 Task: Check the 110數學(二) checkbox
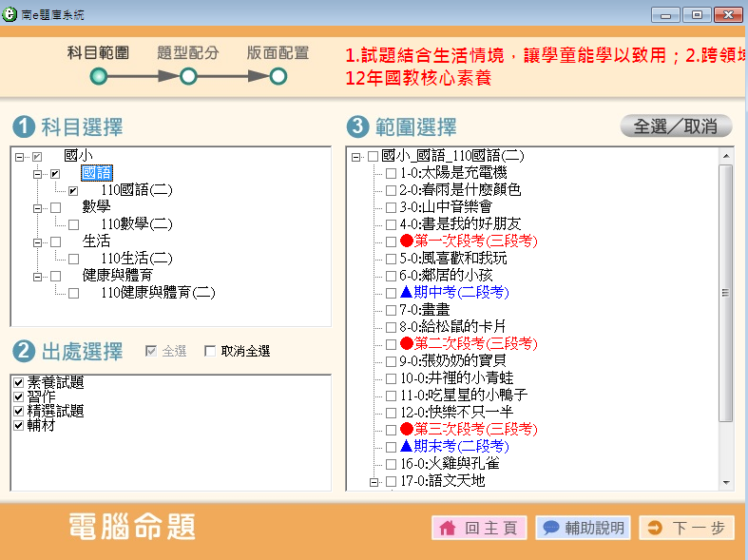pos(73,224)
